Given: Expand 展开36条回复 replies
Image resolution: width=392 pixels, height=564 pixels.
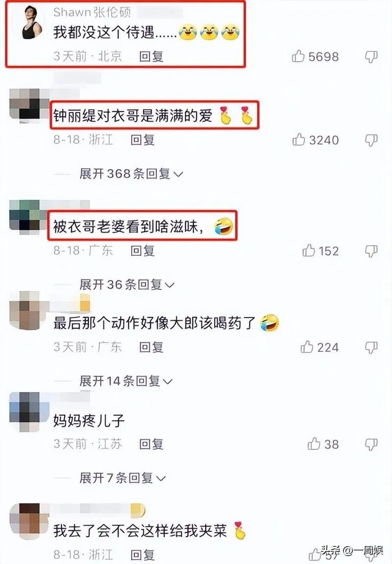Looking at the screenshot, I should (x=127, y=285).
